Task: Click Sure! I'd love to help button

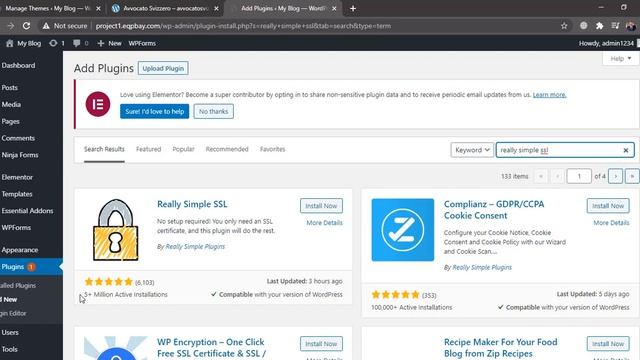Action: coord(154,111)
